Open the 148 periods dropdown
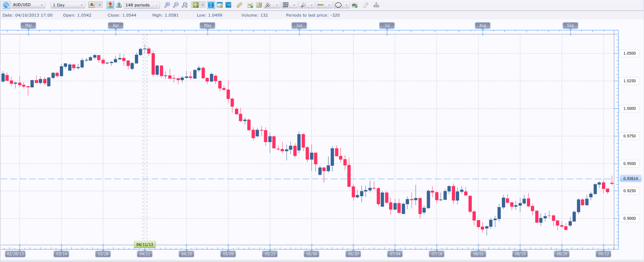The width and height of the screenshot is (644, 262). (x=156, y=5)
